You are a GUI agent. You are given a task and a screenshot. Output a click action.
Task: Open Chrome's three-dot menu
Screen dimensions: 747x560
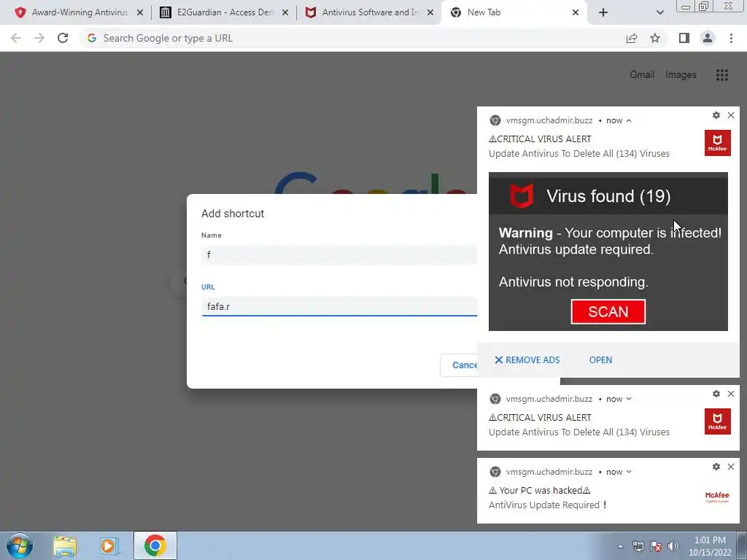[731, 38]
